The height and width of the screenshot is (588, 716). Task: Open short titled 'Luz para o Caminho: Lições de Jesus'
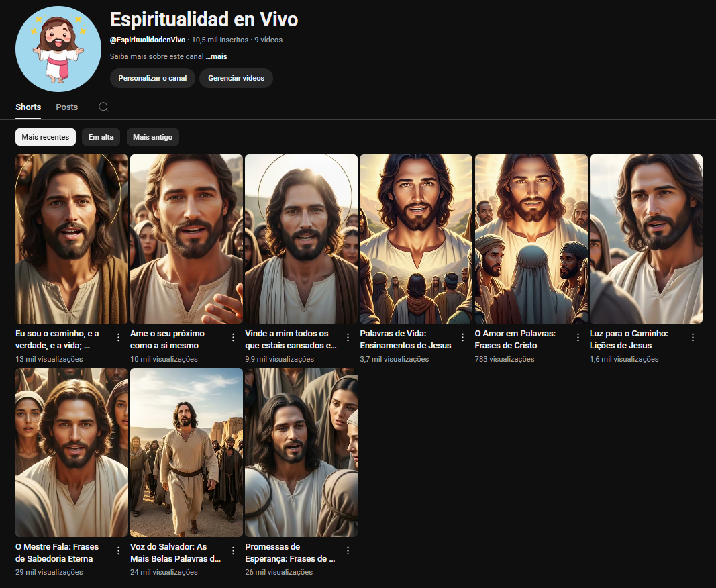coord(629,340)
